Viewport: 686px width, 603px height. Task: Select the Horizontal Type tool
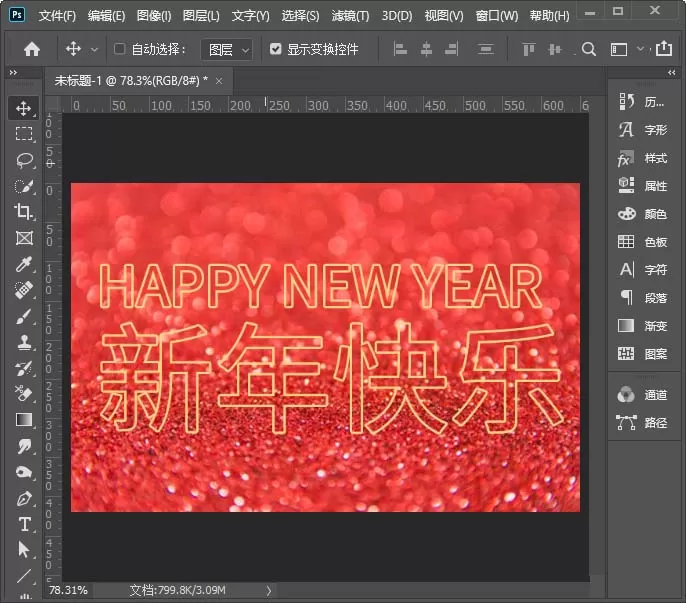pos(24,524)
